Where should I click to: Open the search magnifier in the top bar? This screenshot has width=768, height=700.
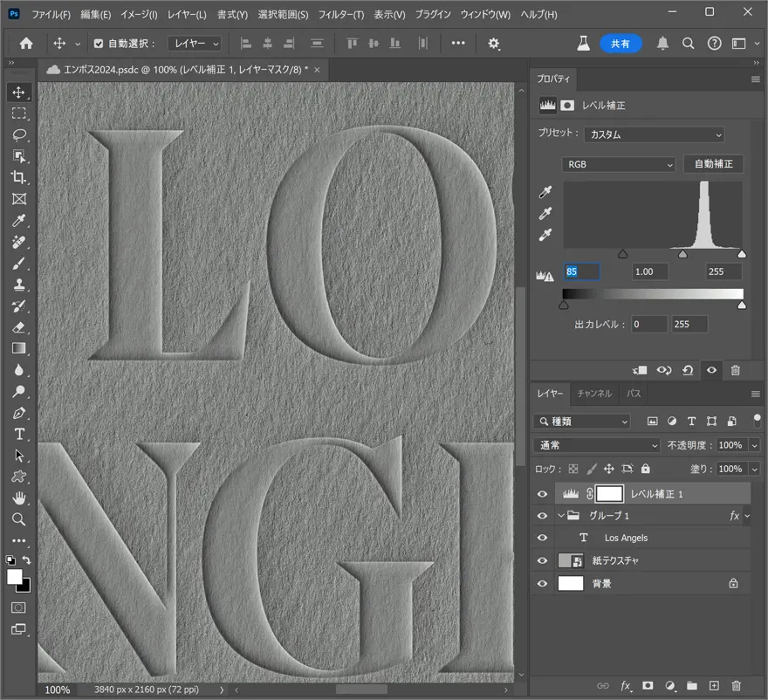click(689, 44)
